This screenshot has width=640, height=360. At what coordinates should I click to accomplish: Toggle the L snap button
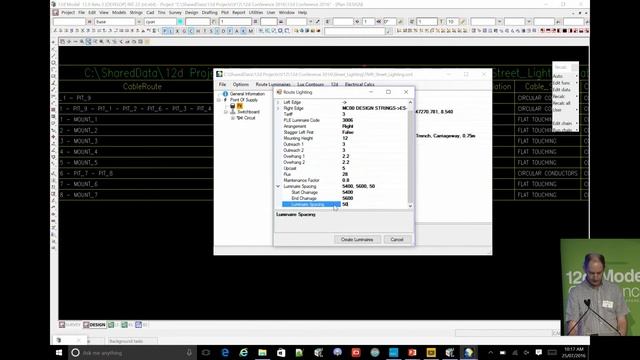pos(171,31)
